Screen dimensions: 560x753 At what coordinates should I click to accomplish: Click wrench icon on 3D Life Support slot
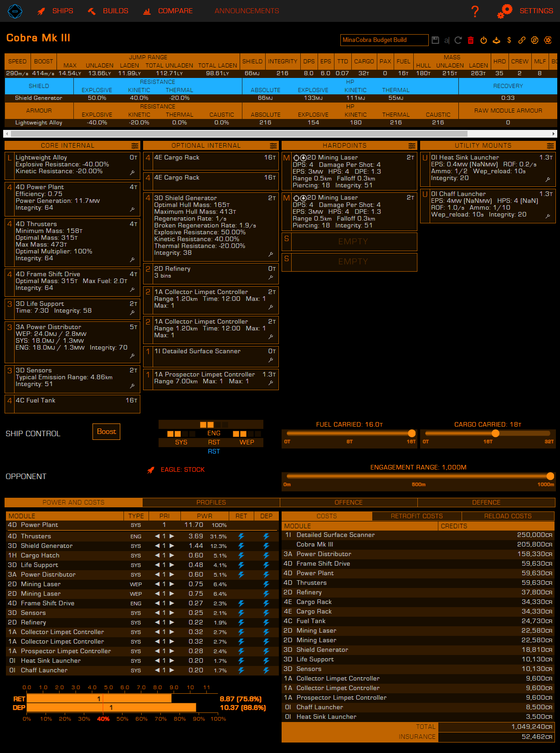click(132, 313)
